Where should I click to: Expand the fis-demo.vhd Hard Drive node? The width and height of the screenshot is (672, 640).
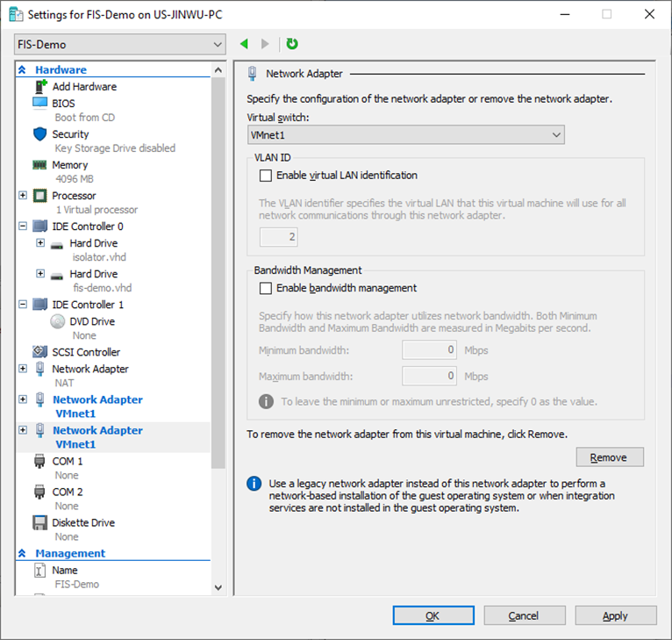(40, 273)
